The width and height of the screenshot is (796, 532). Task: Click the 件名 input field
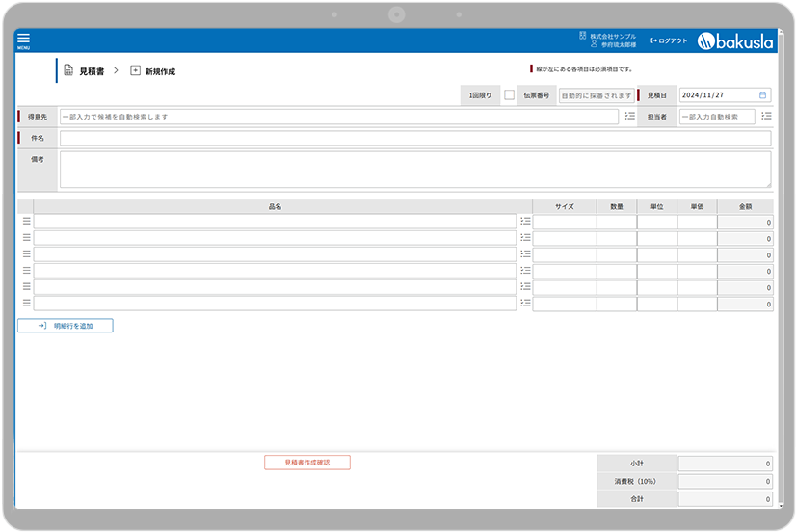coord(414,139)
